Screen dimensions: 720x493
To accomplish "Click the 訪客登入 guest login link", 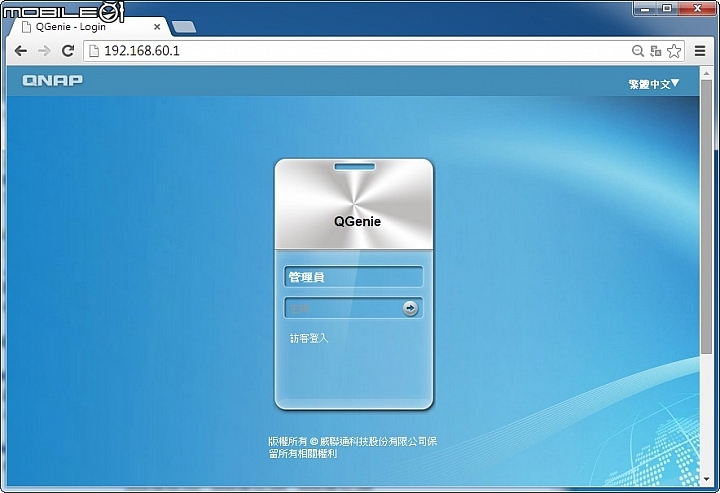I will tap(309, 338).
